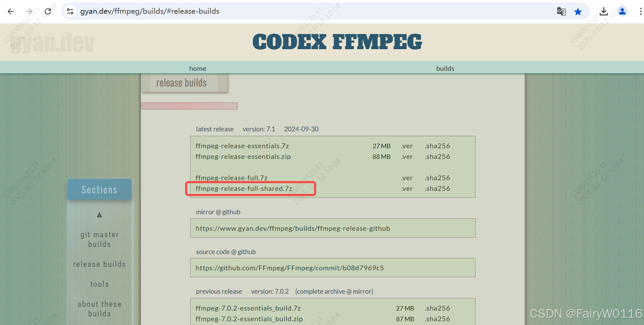Click the translate page icon
Viewport: 644px width, 325px height.
coord(561,11)
